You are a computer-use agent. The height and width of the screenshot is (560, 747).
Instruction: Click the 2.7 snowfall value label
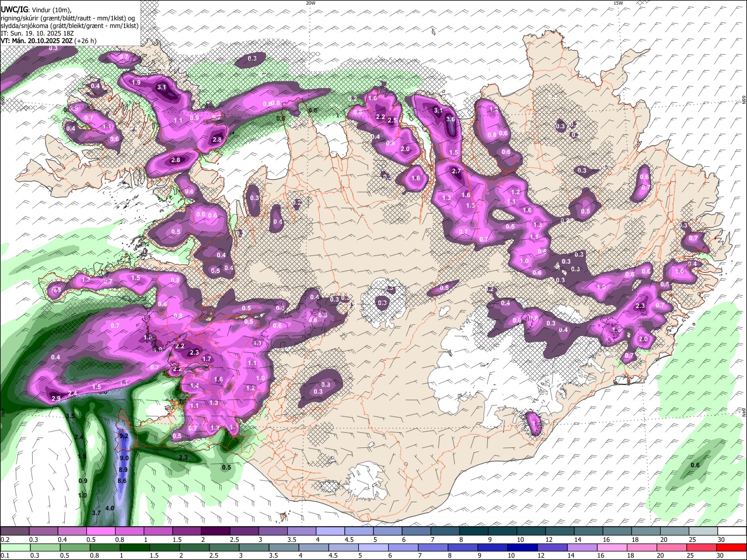[457, 171]
